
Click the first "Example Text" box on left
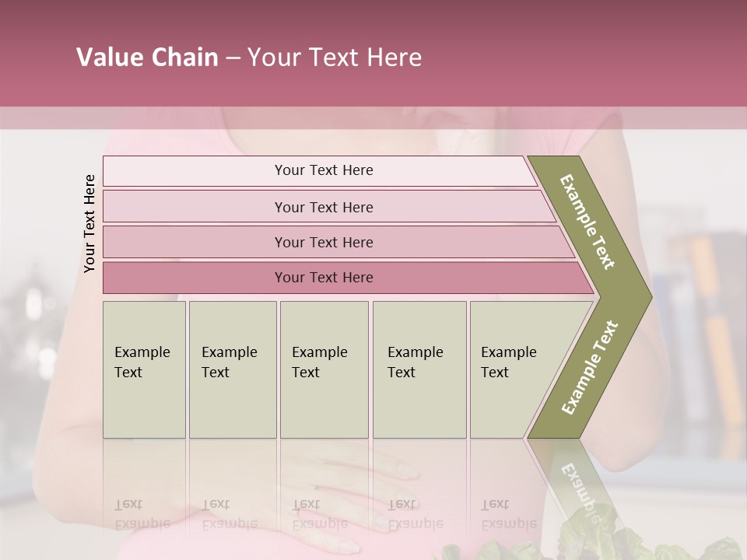144,369
